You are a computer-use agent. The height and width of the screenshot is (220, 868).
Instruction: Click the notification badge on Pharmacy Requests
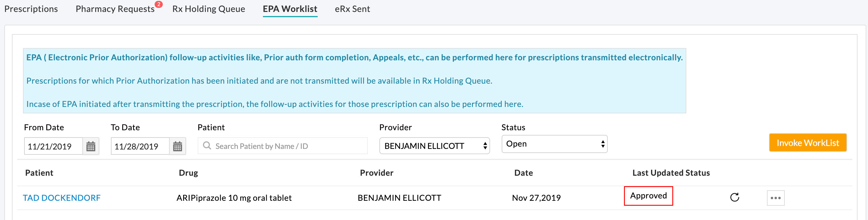[158, 4]
